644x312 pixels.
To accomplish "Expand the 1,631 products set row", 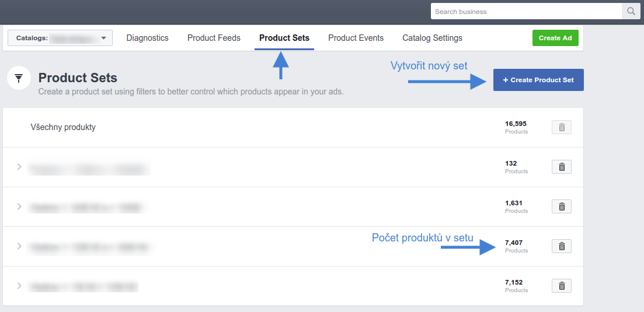I will 19,206.
